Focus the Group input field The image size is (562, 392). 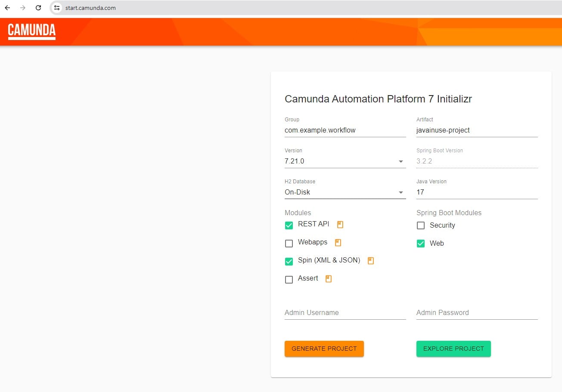[x=345, y=130]
